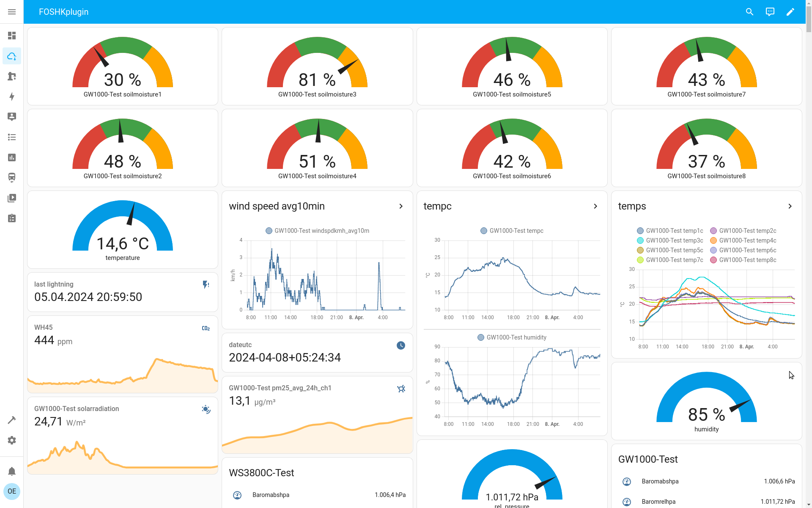Open the OE user profile badge
The image size is (812, 508).
click(12, 491)
